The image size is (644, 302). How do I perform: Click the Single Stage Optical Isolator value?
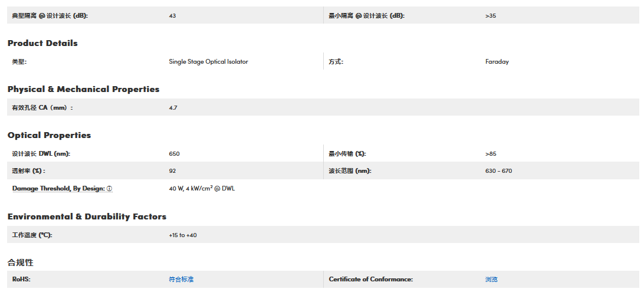(208, 62)
